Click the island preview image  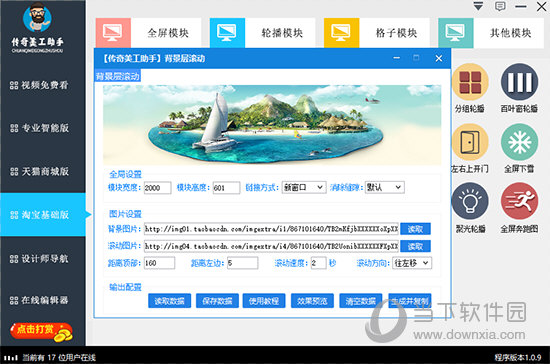[272, 124]
